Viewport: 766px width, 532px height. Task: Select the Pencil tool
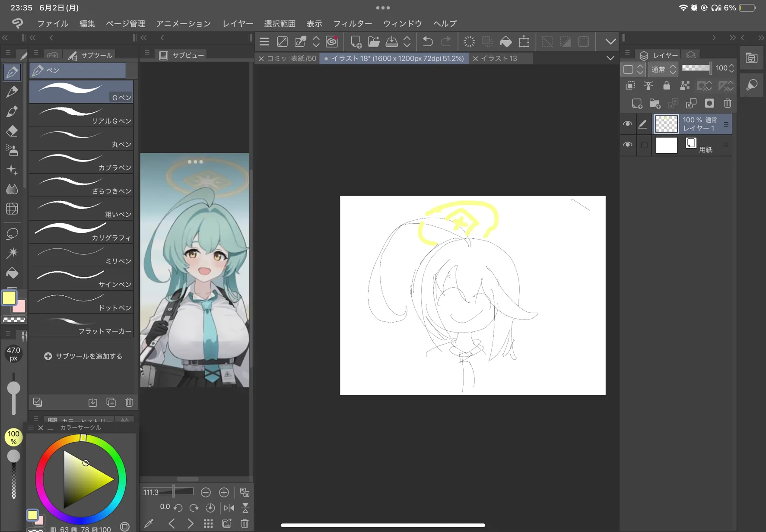pos(12,92)
